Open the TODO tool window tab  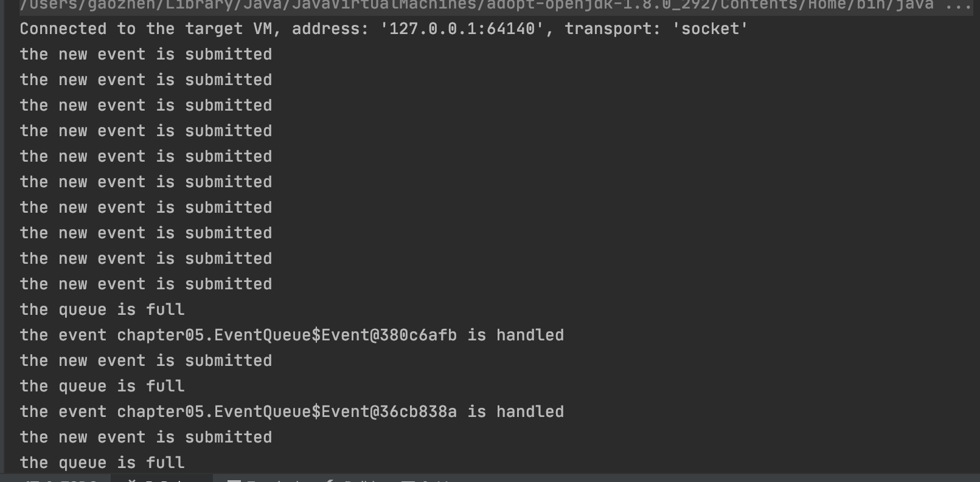tap(61, 480)
